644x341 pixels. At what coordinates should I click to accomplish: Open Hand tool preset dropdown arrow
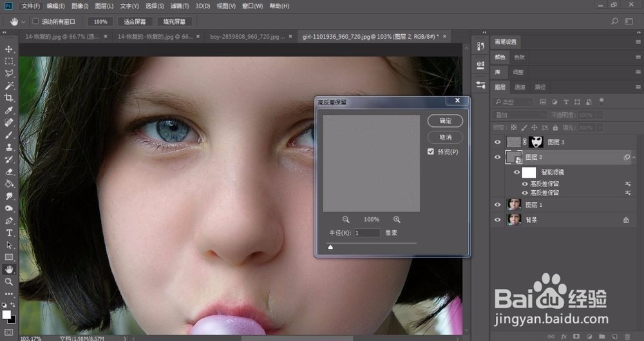[x=23, y=22]
